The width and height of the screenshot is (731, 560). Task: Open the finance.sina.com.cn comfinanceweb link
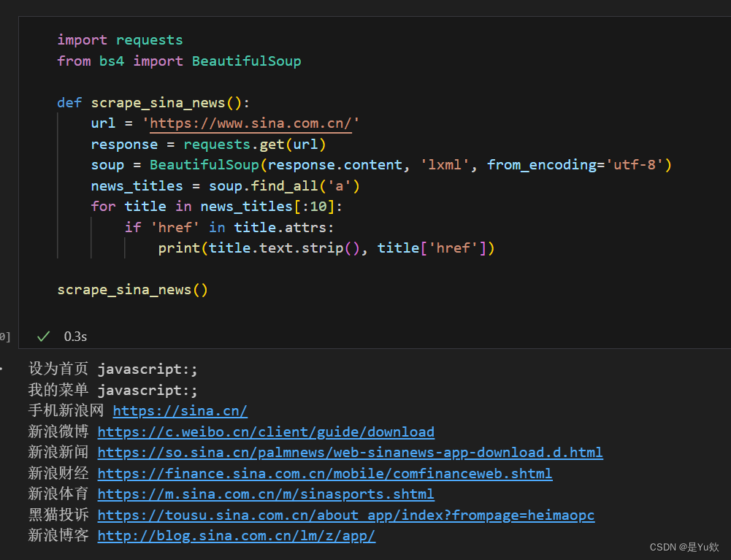(325, 473)
